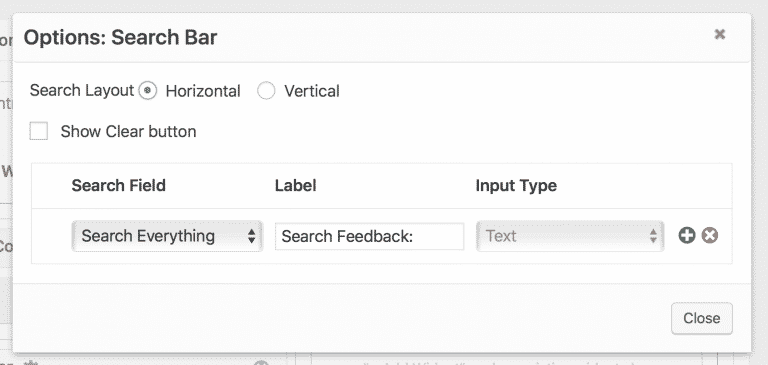The height and width of the screenshot is (365, 768).
Task: Click the Horizontal option label text
Action: tap(203, 91)
